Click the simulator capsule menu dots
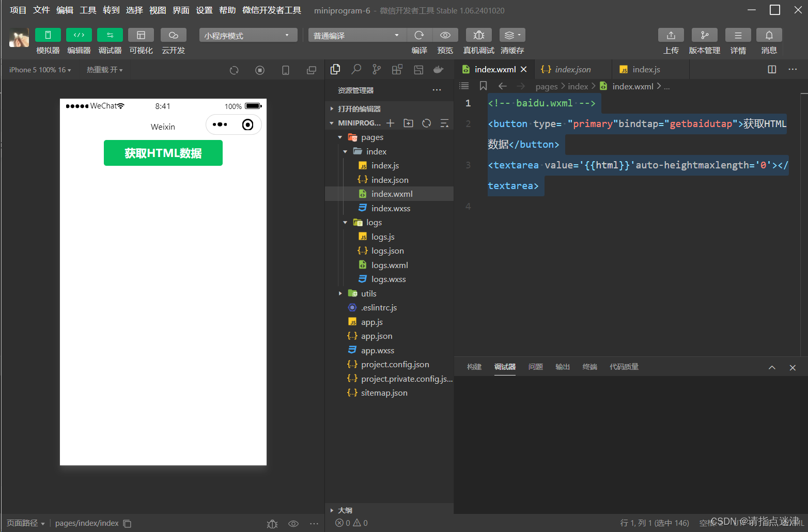 click(x=220, y=124)
